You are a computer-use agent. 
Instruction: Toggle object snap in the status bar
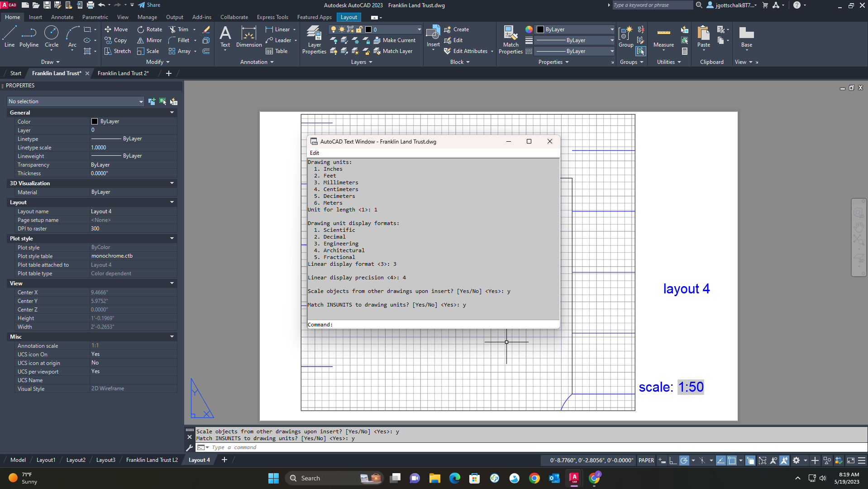coord(731,460)
